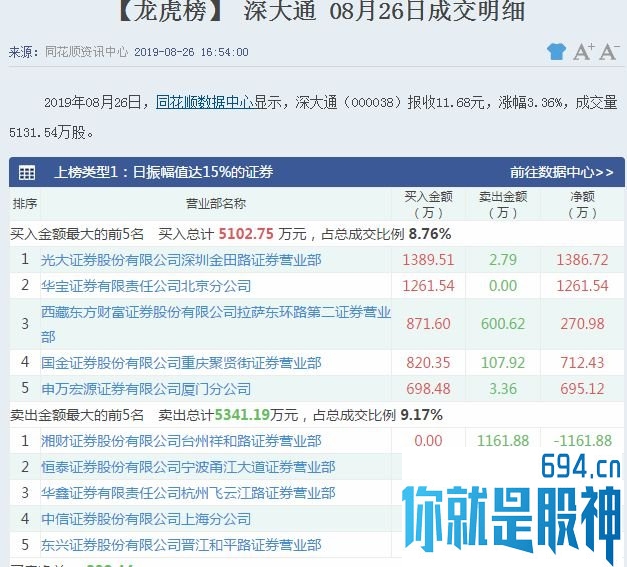Screen dimensions: 627x567
Task: Select sell amount 2.79 cell
Action: 503,260
